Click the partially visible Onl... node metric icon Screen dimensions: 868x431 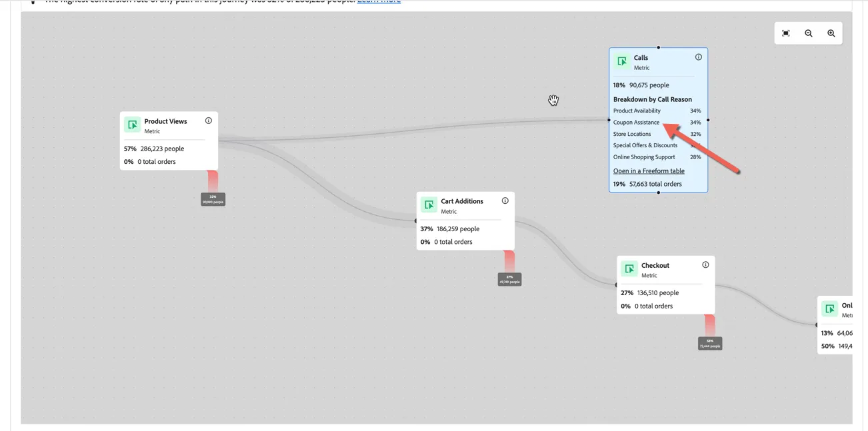tap(829, 309)
